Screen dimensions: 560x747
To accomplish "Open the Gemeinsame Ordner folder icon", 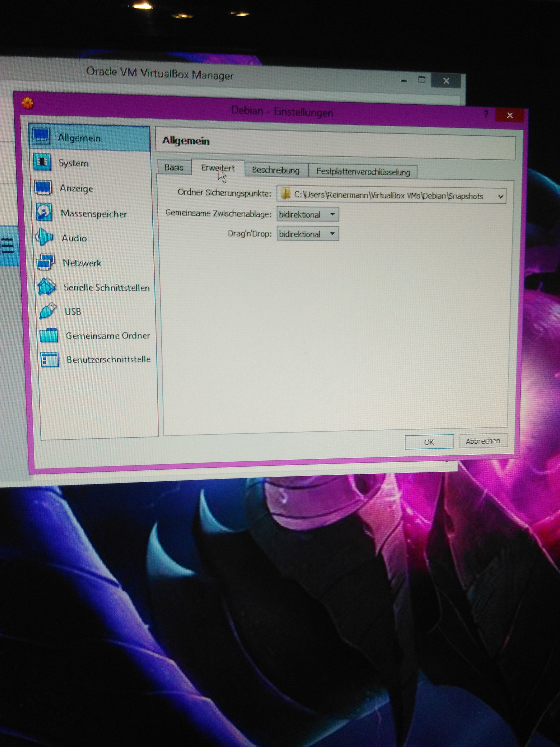I will point(49,335).
